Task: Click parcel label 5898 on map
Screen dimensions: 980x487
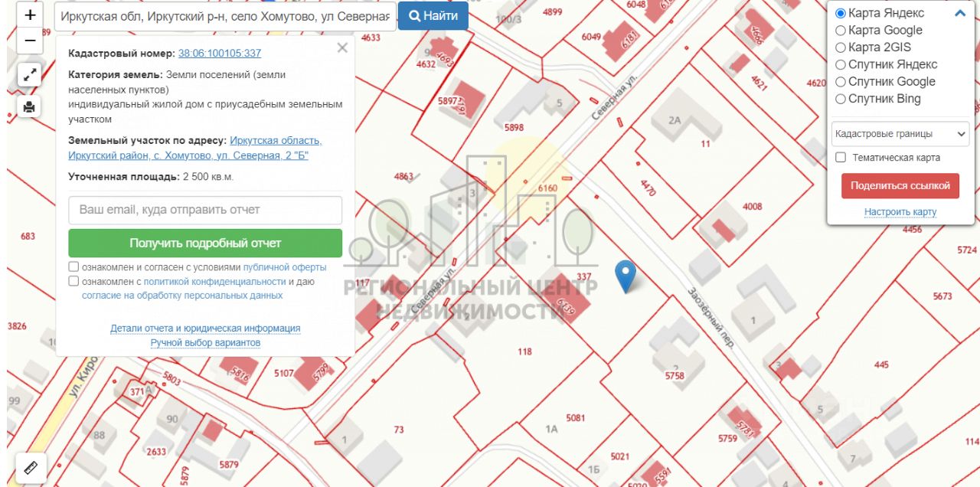Action: [514, 128]
